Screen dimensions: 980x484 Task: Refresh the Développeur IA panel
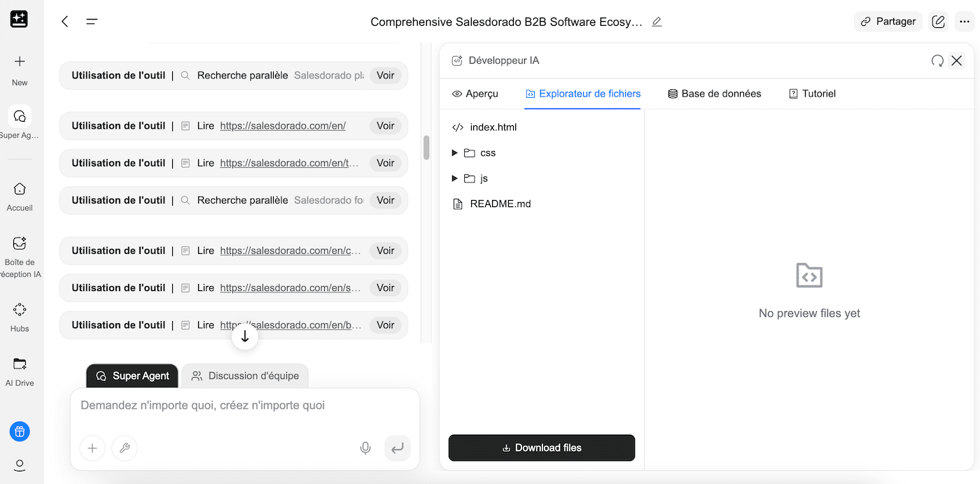[x=937, y=61]
